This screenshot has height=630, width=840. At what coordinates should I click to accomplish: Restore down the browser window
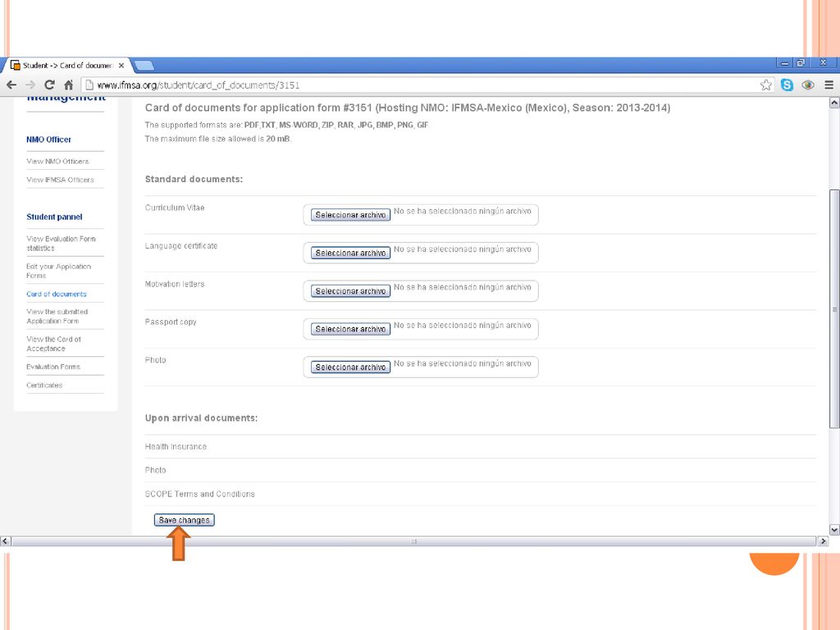(x=801, y=62)
